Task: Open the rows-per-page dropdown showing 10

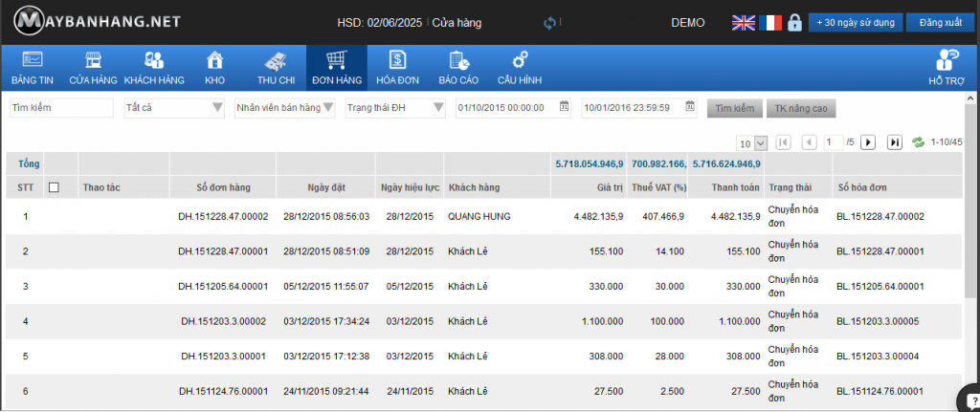Action: click(x=752, y=143)
